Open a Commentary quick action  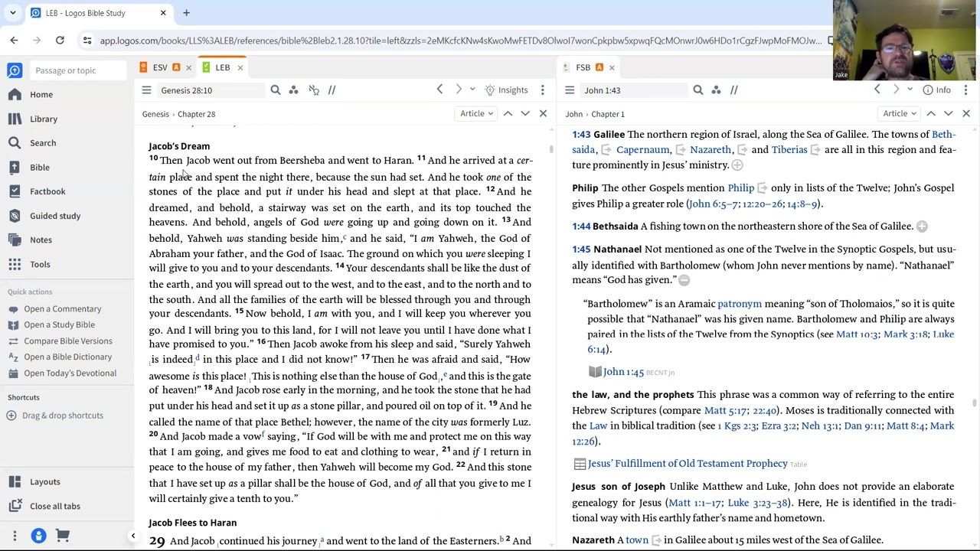(62, 308)
